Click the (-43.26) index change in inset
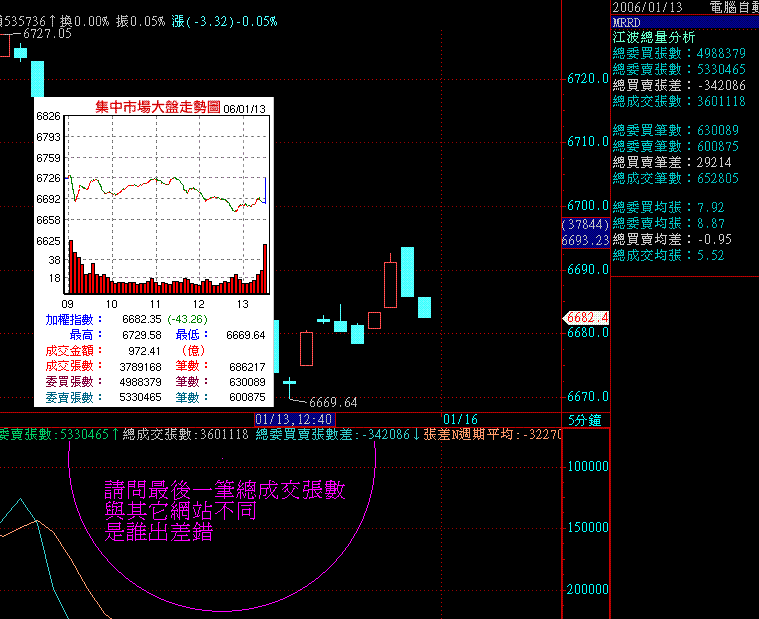Image resolution: width=759 pixels, height=619 pixels. click(187, 319)
